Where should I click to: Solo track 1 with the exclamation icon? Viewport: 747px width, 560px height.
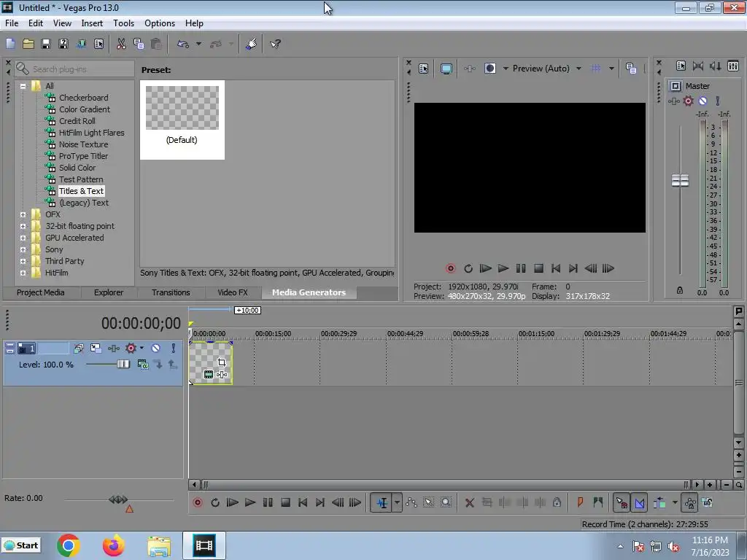[x=174, y=348]
